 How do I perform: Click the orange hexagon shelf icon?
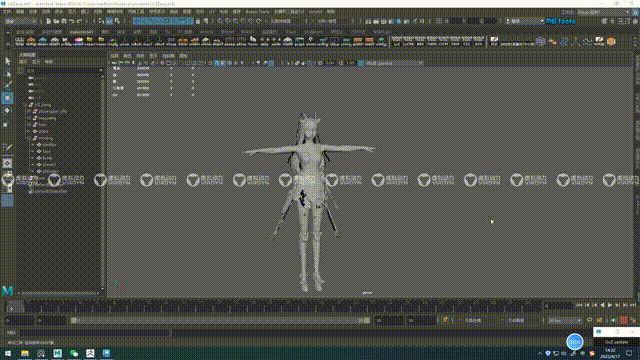[x=611, y=41]
